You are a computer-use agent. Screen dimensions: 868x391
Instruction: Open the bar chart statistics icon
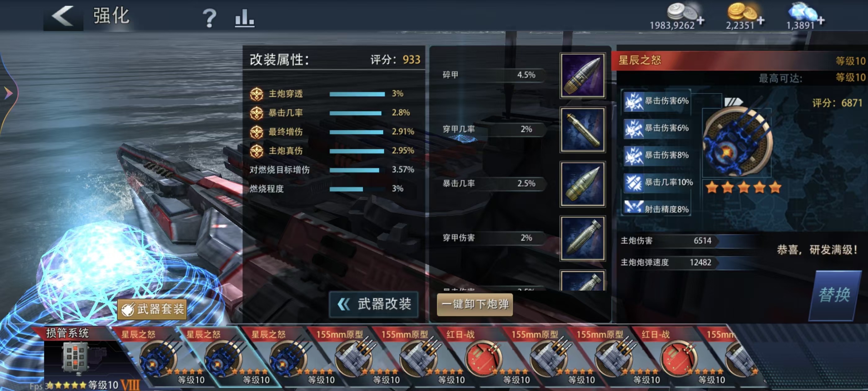pos(244,18)
